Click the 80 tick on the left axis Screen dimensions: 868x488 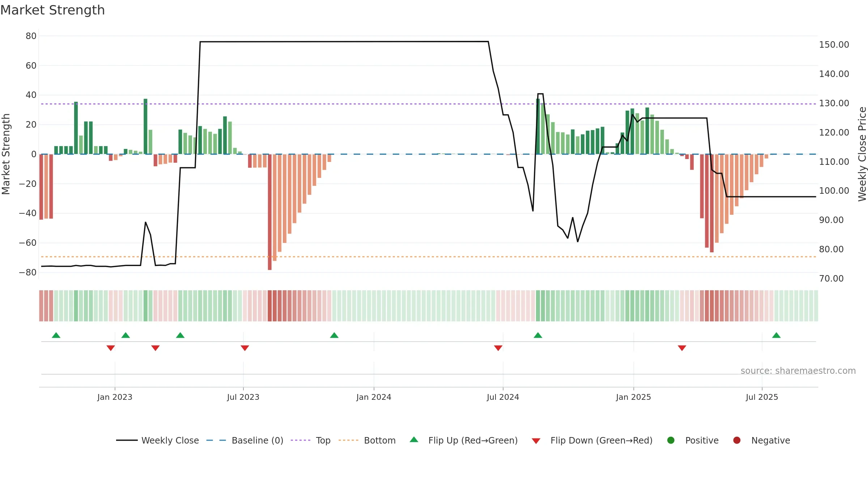pos(31,36)
